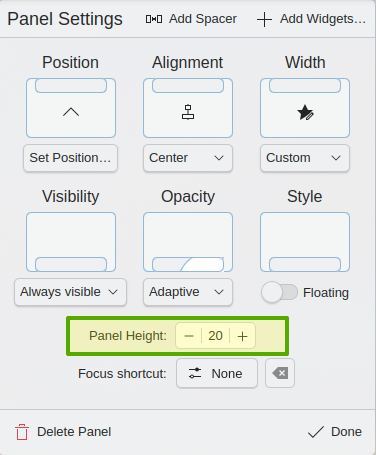Image resolution: width=376 pixels, height=455 pixels.
Task: Toggle the Floating switch
Action: [x=279, y=292]
